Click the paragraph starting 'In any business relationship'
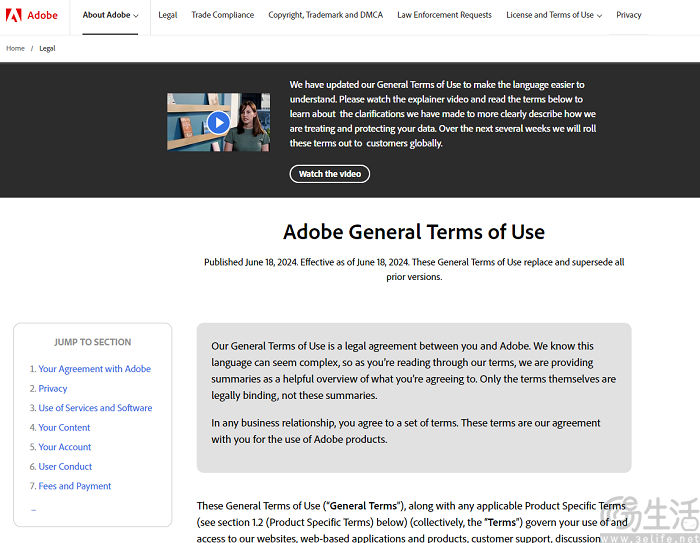The image size is (700, 543). click(406, 431)
